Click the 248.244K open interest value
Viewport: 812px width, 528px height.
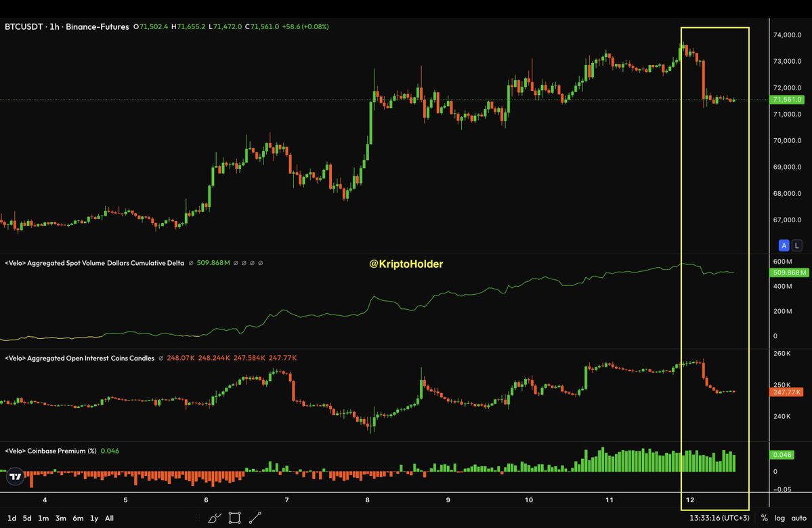pyautogui.click(x=214, y=358)
